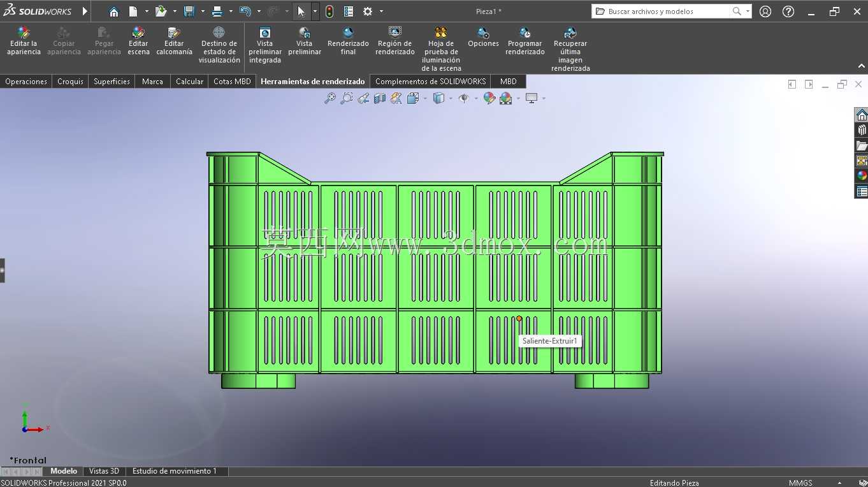Toggle Vista preliminar integrada

265,45
